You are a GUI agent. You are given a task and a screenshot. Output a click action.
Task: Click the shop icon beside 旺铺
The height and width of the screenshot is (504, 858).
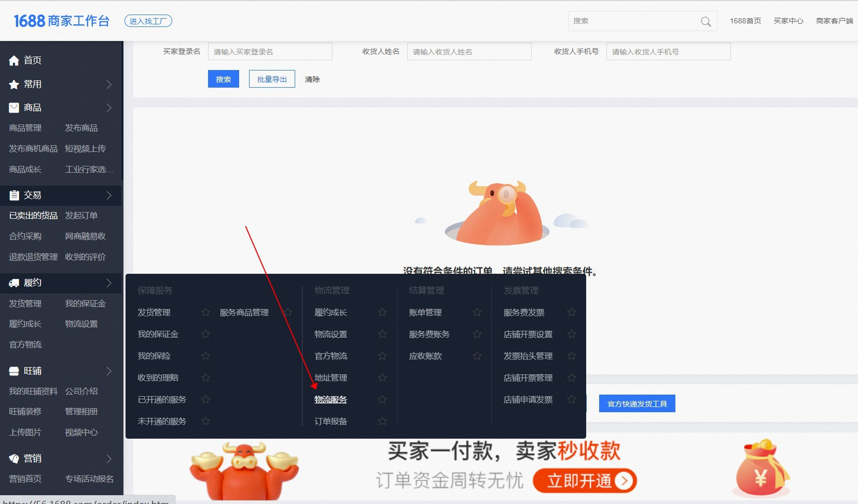point(14,371)
